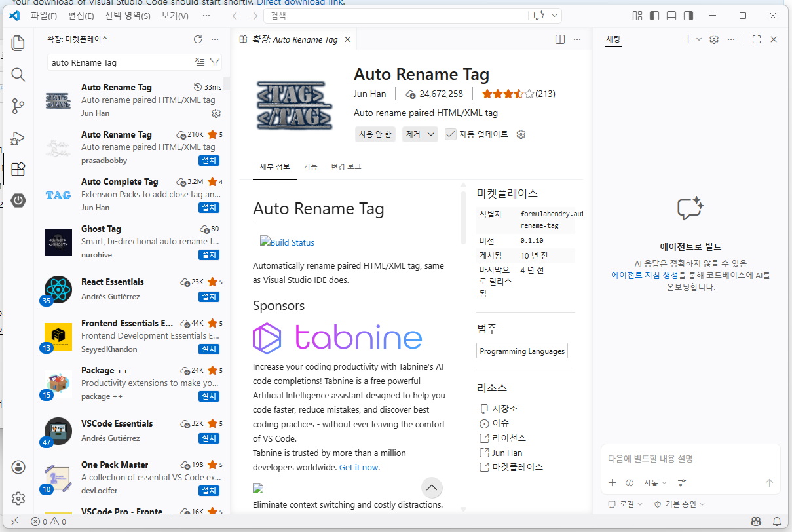This screenshot has height=532, width=792.
Task: Clear extension search results icon
Action: (x=200, y=62)
